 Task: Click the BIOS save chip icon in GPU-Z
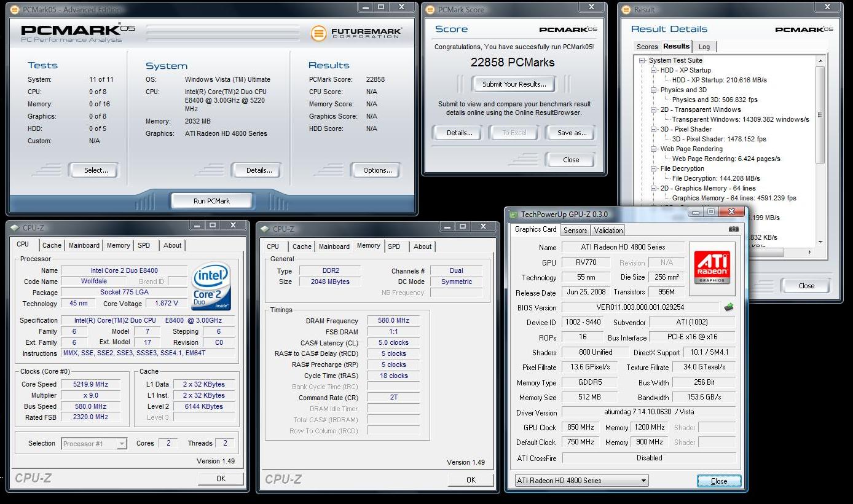point(729,307)
